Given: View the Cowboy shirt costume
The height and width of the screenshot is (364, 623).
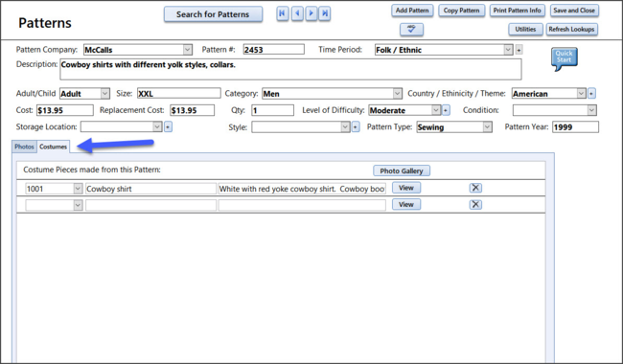Looking at the screenshot, I should [406, 188].
